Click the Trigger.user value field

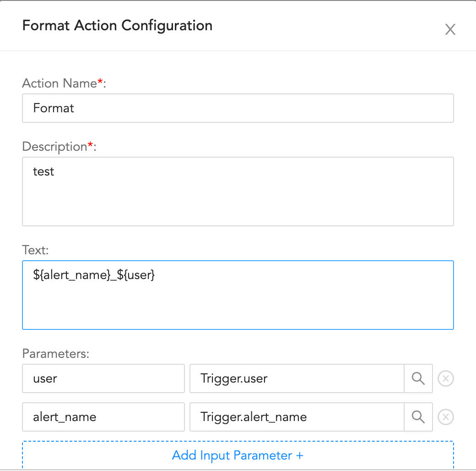tap(297, 378)
